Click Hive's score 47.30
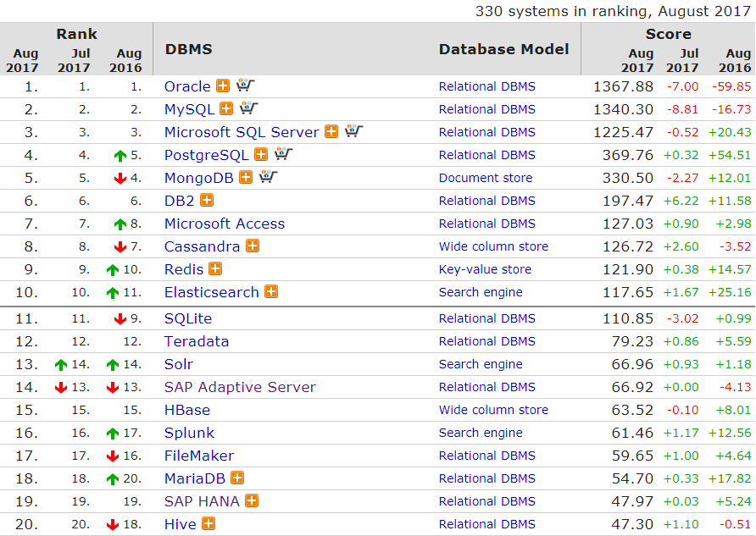The height and width of the screenshot is (536, 756). pyautogui.click(x=632, y=524)
